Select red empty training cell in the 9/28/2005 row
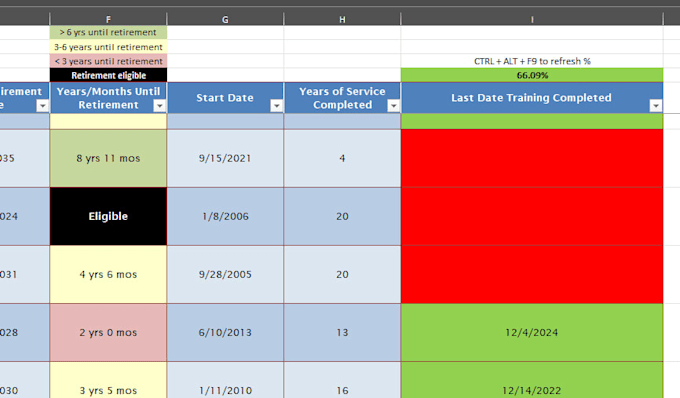680x398 pixels. coord(532,274)
